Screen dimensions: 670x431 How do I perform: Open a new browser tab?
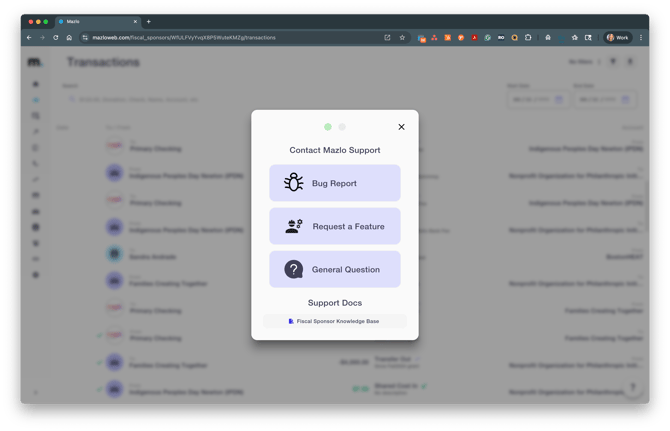tap(149, 21)
